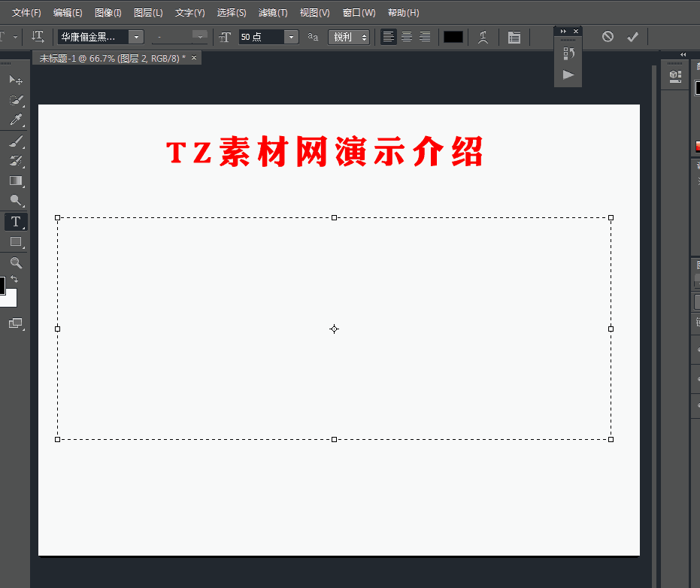Image resolution: width=700 pixels, height=588 pixels.
Task: Select the Rectangle shape tool
Action: tap(16, 241)
